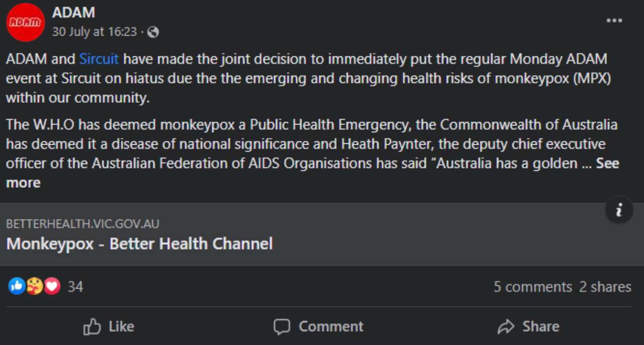Open the three-dot post options menu

coord(614,20)
